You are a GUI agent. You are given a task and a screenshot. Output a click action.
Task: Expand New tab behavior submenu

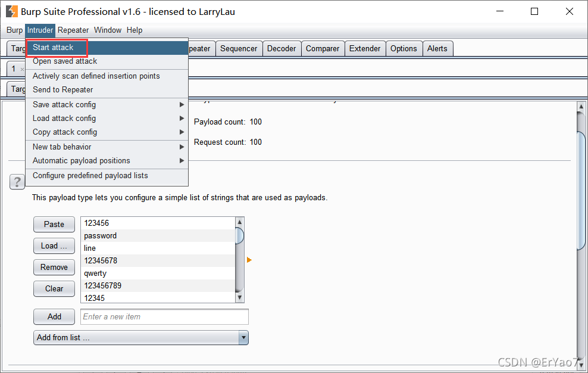107,147
